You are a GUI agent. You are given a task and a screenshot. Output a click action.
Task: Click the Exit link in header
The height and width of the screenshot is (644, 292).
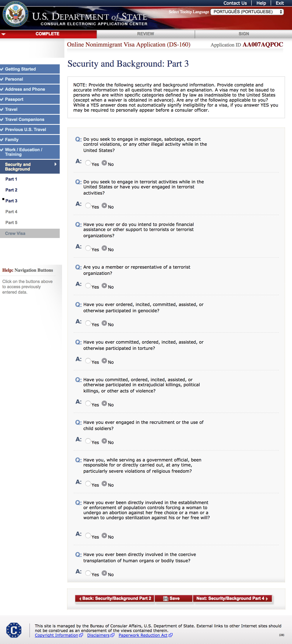279,3
